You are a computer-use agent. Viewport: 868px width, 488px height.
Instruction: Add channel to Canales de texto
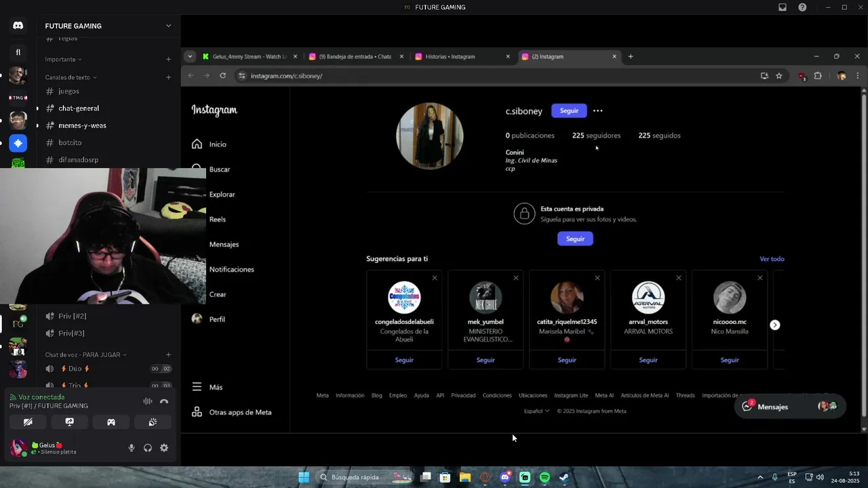coord(168,77)
